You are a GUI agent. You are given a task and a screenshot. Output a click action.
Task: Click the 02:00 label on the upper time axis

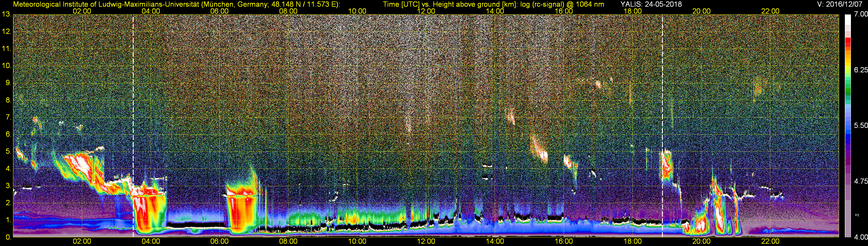(82, 11)
